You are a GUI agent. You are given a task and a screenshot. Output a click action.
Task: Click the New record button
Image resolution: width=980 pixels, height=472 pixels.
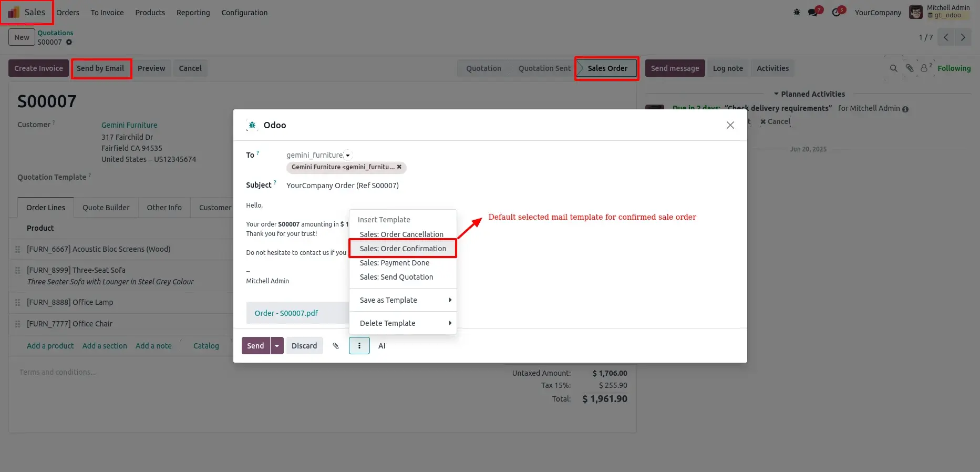coord(22,37)
